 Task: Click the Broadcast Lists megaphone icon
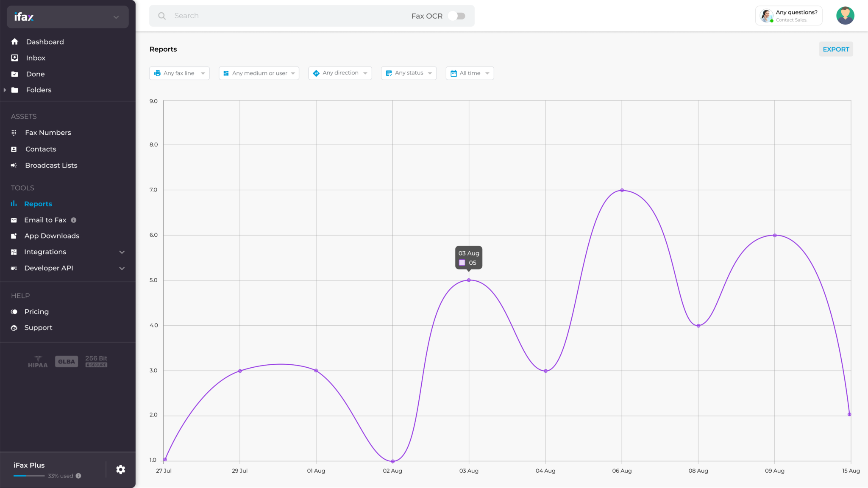click(14, 165)
